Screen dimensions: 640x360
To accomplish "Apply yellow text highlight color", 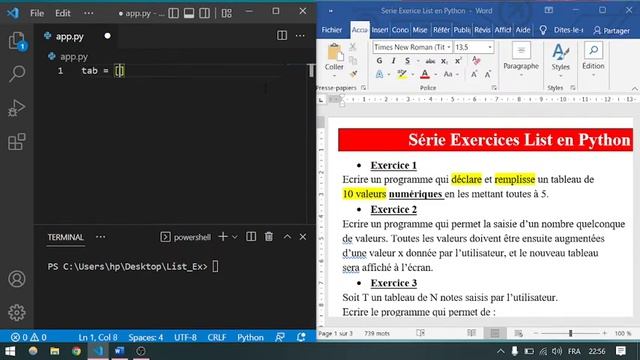I will click(x=402, y=74).
